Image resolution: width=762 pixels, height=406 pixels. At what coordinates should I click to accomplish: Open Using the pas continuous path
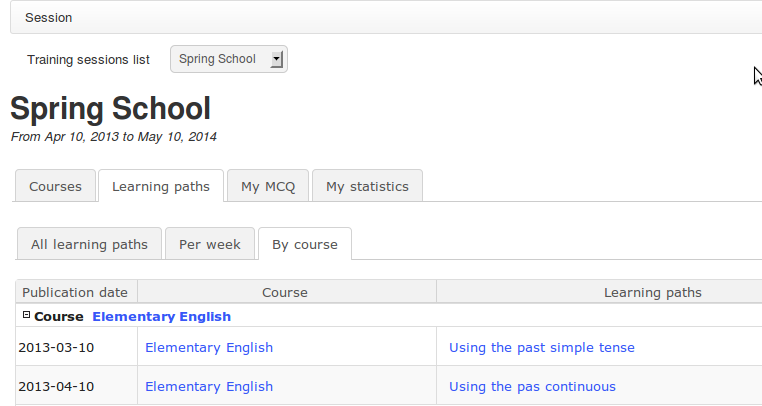pos(532,387)
